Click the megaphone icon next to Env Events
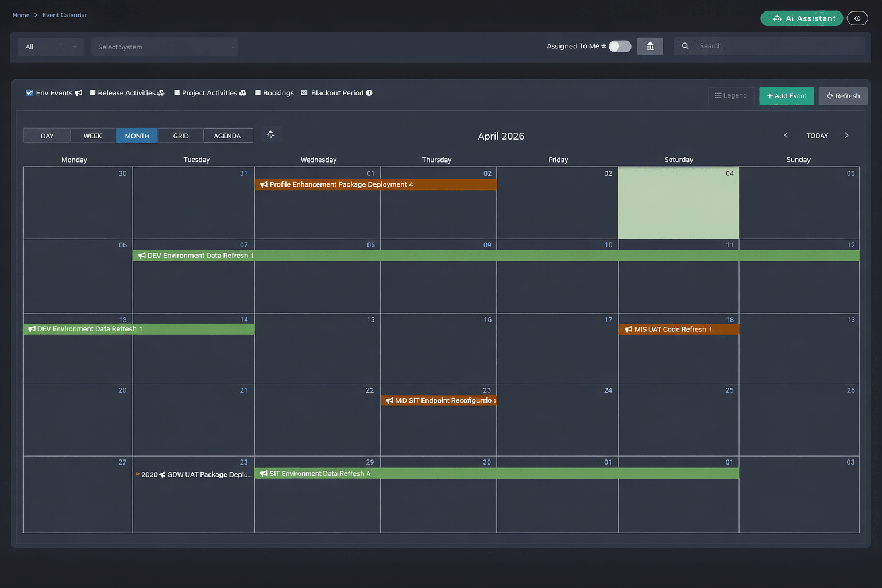Viewport: 882px width, 588px height. click(79, 92)
